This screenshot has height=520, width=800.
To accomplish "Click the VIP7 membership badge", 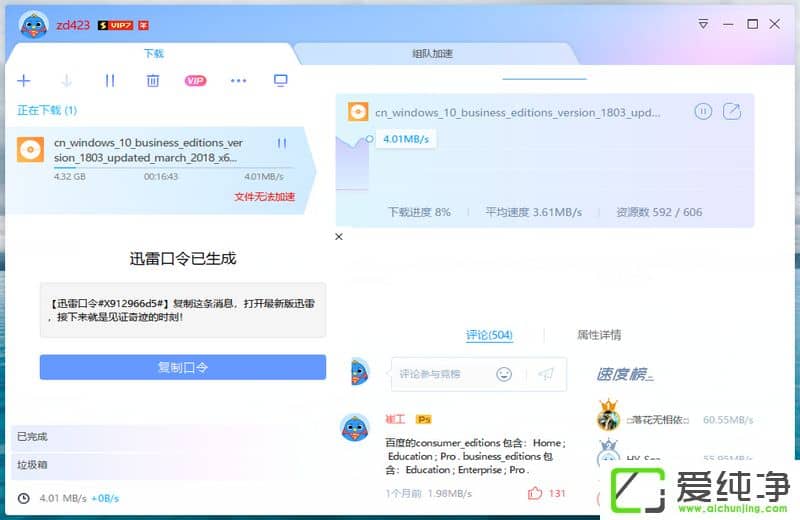I will (x=116, y=25).
